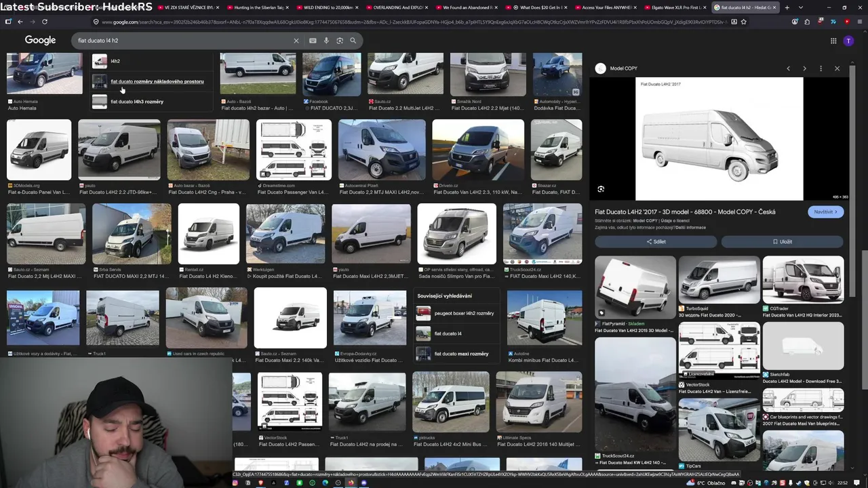Viewport: 868px width, 488px height.
Task: Click Navštívit to visit the source page
Action: pos(825,212)
